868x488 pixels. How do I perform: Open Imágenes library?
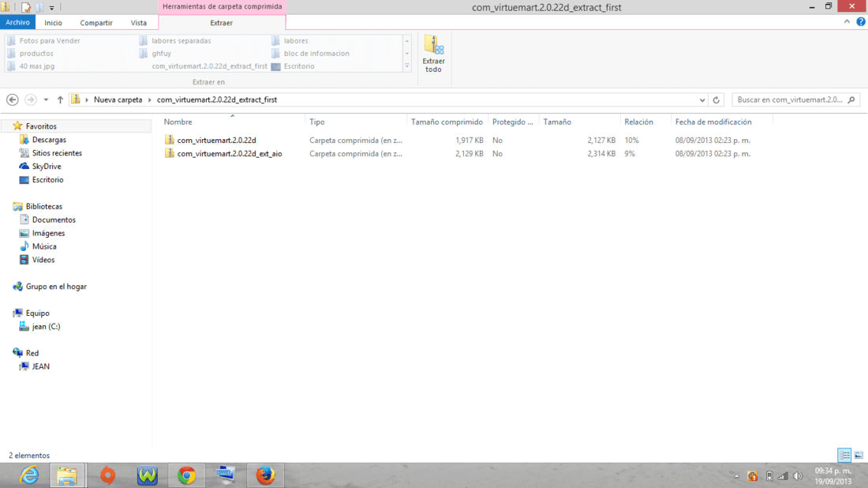point(48,233)
